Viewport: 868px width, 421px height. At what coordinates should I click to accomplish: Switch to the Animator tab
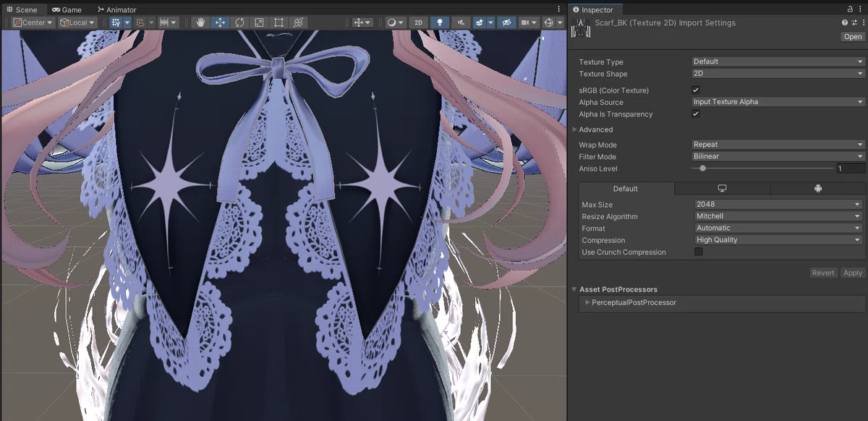(x=116, y=9)
